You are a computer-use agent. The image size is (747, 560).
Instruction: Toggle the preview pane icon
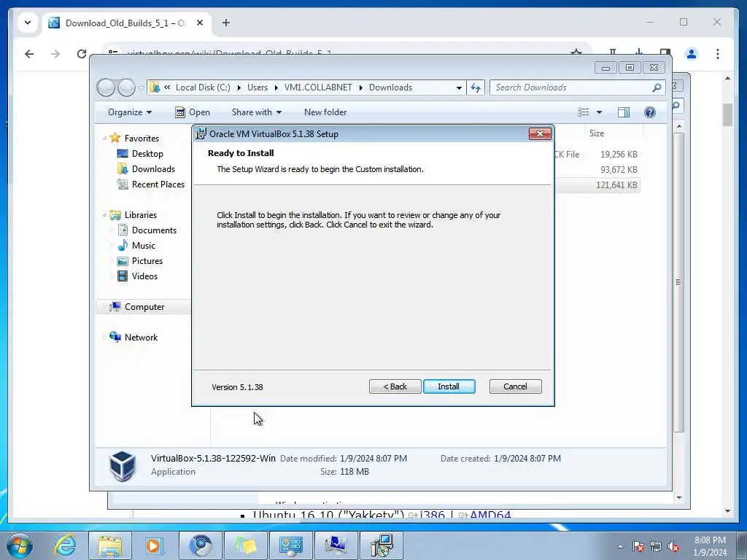(623, 112)
